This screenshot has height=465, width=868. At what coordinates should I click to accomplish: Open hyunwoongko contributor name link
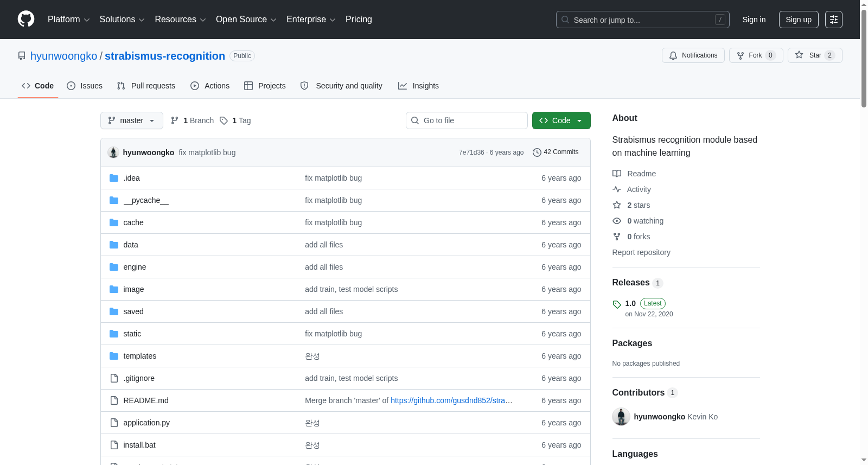point(659,417)
